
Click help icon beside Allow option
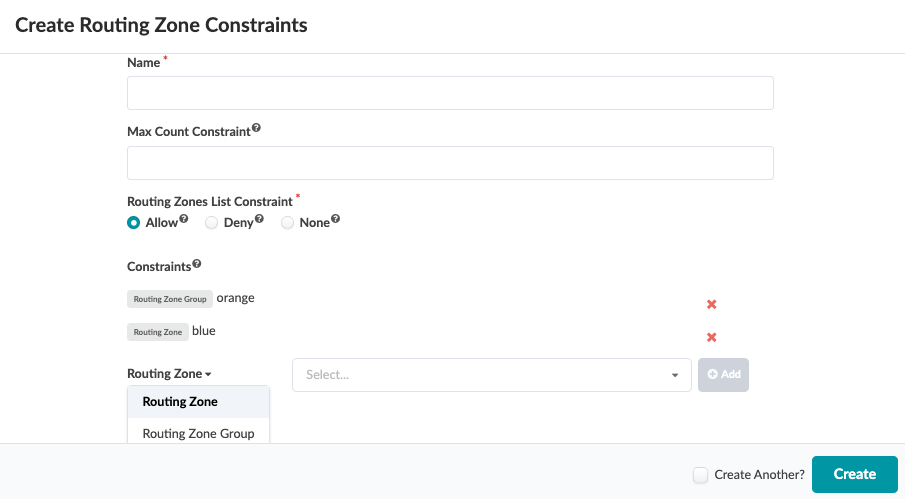[x=184, y=220]
